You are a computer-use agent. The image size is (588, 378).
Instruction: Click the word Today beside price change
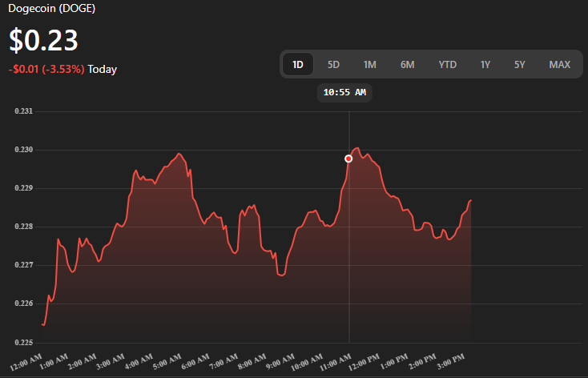(x=103, y=70)
